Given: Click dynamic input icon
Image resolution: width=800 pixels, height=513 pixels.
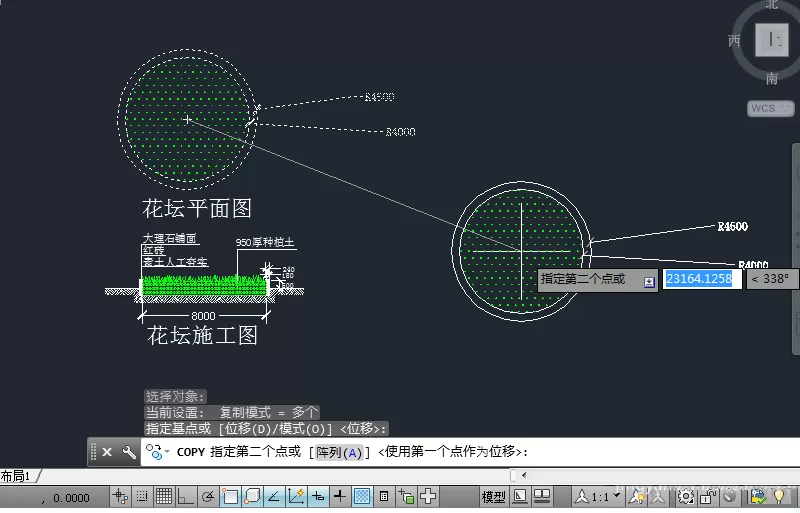Looking at the screenshot, I should (x=318, y=496).
